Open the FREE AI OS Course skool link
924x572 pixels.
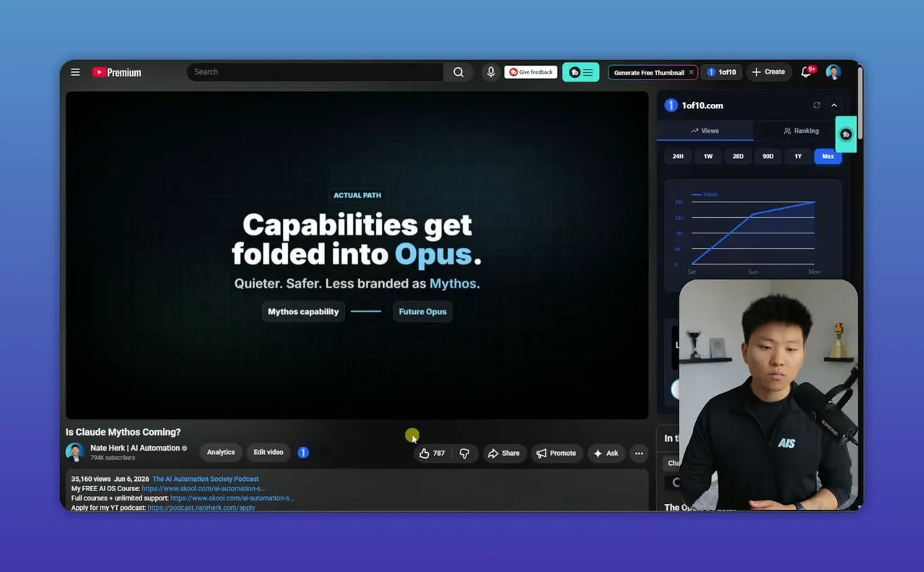pos(204,488)
